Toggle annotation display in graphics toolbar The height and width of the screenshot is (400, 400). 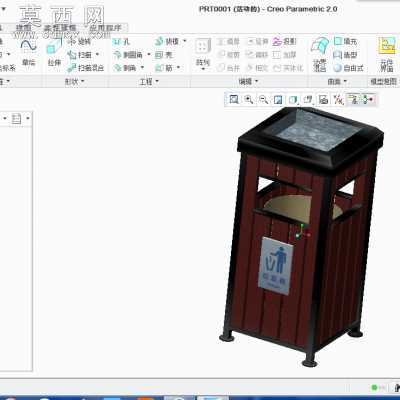(353, 99)
